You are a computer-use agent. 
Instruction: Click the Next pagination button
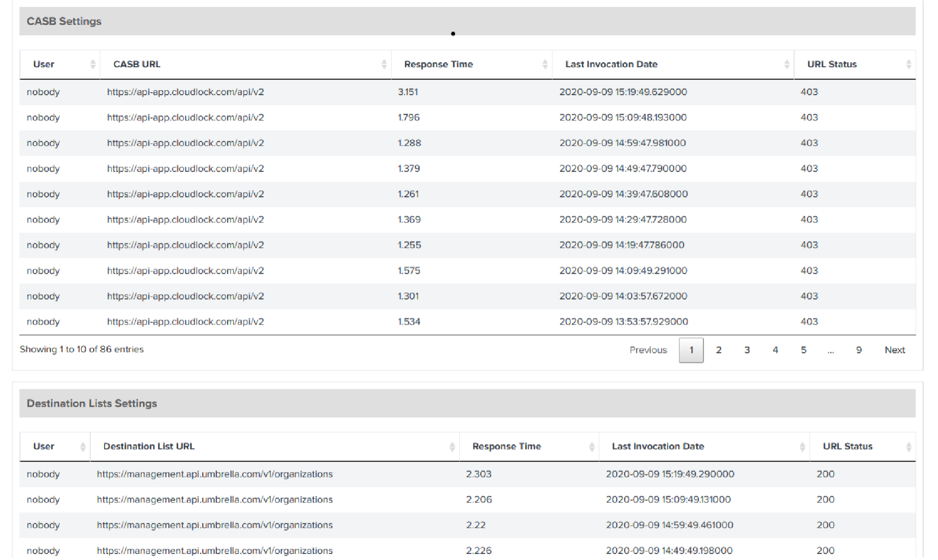point(895,350)
